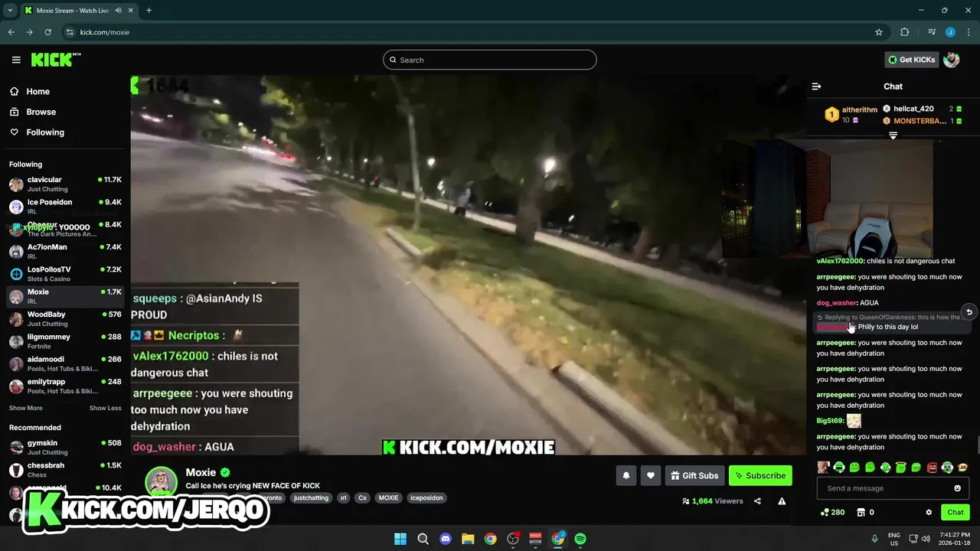The width and height of the screenshot is (980, 551).
Task: Open the Chrome three-dot menu
Action: [x=969, y=32]
